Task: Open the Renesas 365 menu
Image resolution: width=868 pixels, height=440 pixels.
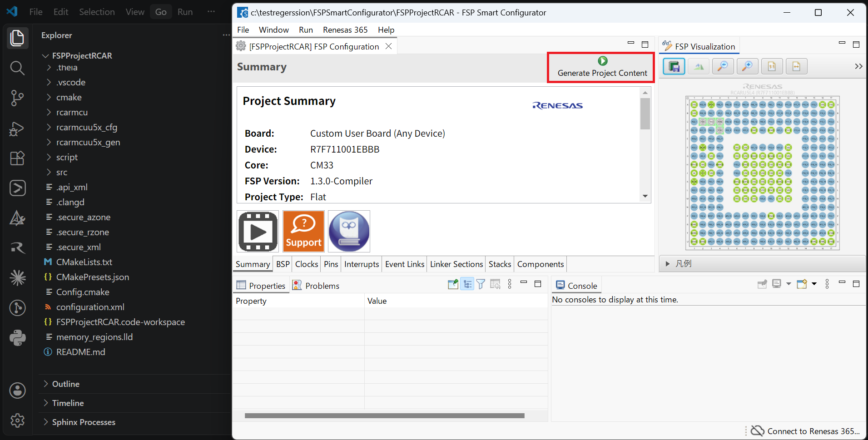Action: pyautogui.click(x=345, y=30)
